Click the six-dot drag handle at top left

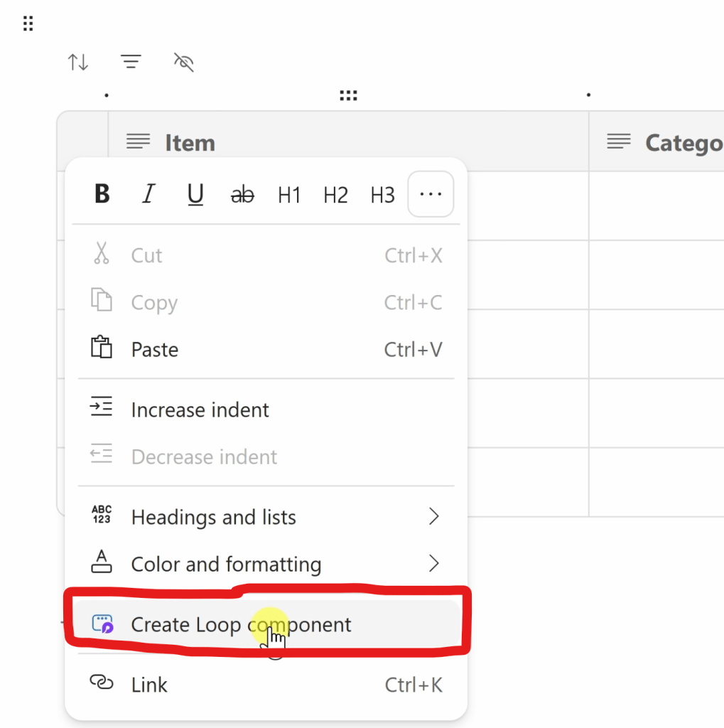tap(28, 24)
